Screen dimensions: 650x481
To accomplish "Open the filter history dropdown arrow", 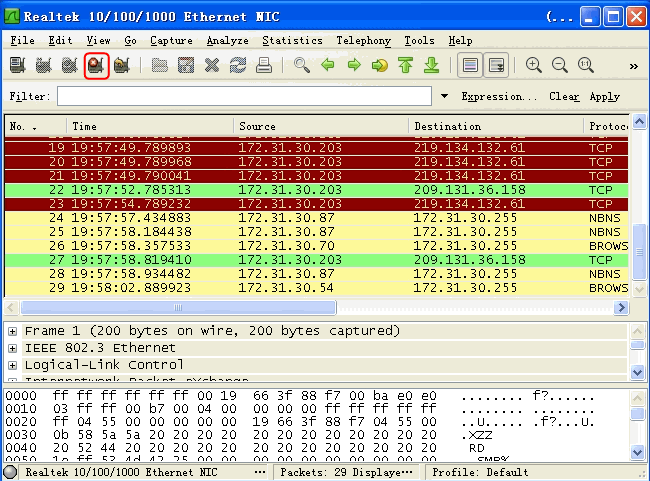I will point(444,97).
